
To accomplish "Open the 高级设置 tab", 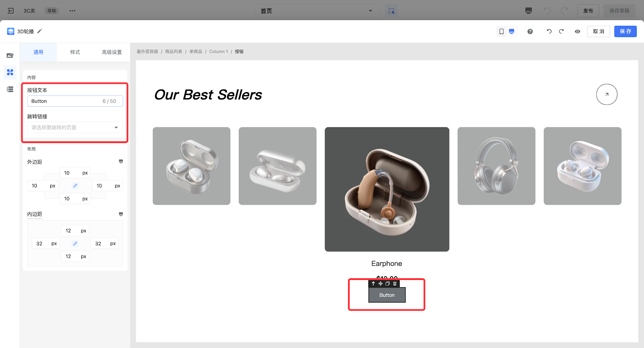I will (112, 52).
